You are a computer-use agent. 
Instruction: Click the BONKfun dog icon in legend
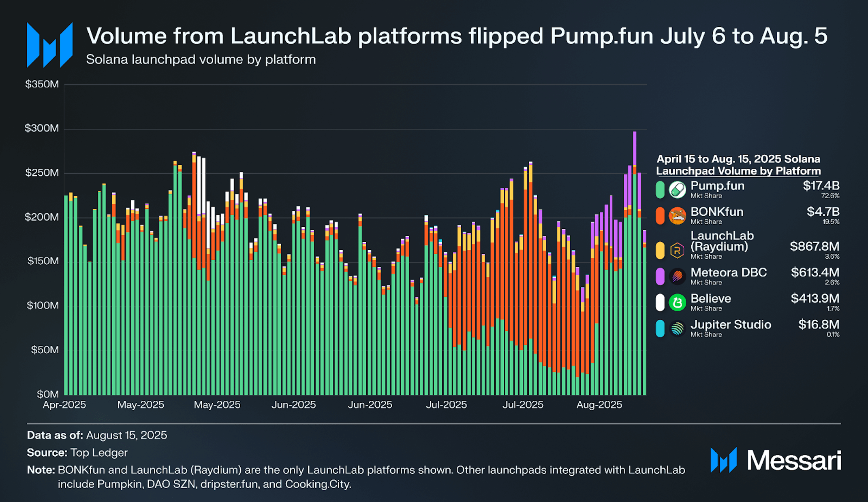pos(677,216)
